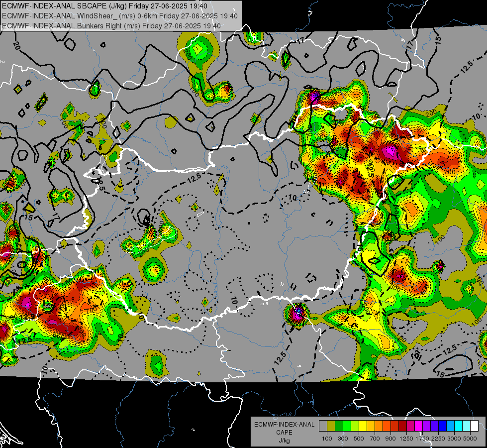This screenshot has width=487, height=448.
Task: Click legend tick label 300
Action: 343,439
